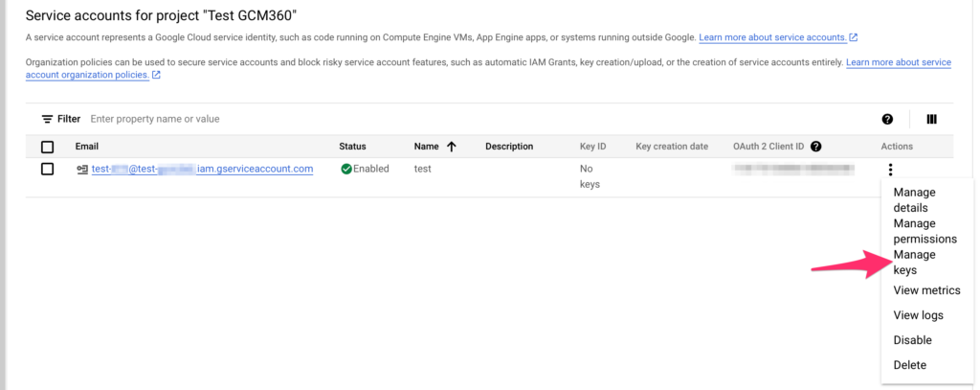Image resolution: width=980 pixels, height=390 pixels.
Task: Open the three-dot Actions menu icon
Action: pyautogui.click(x=890, y=170)
